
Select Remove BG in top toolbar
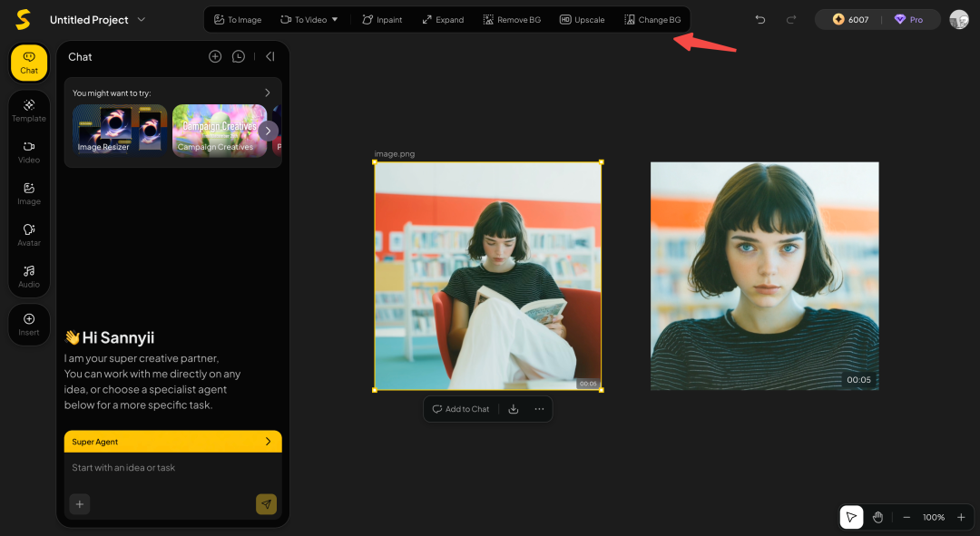coord(512,19)
